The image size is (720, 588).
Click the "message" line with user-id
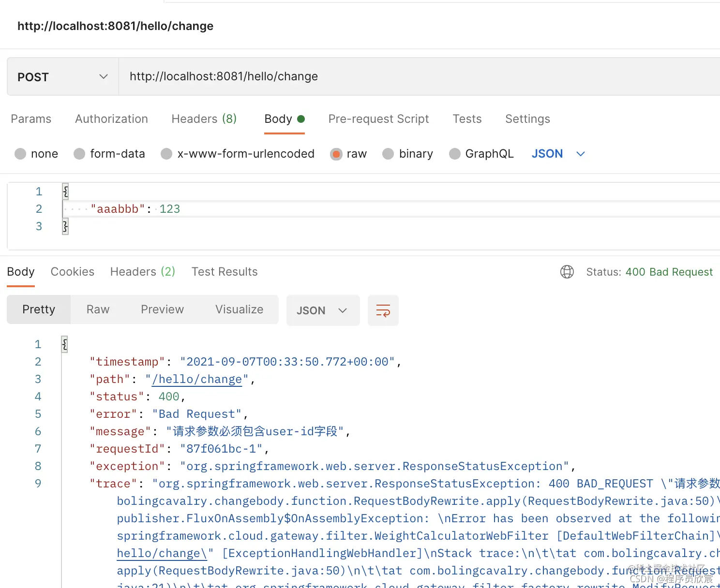pyautogui.click(x=220, y=431)
